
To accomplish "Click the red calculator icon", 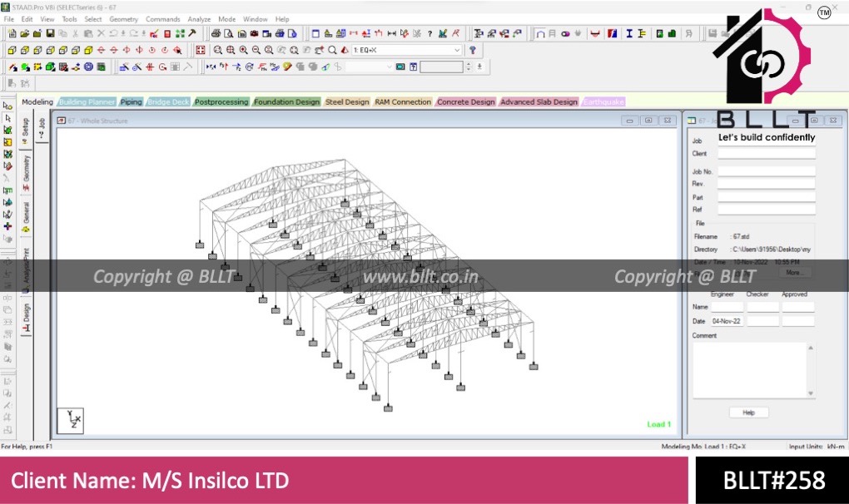I will click(167, 33).
